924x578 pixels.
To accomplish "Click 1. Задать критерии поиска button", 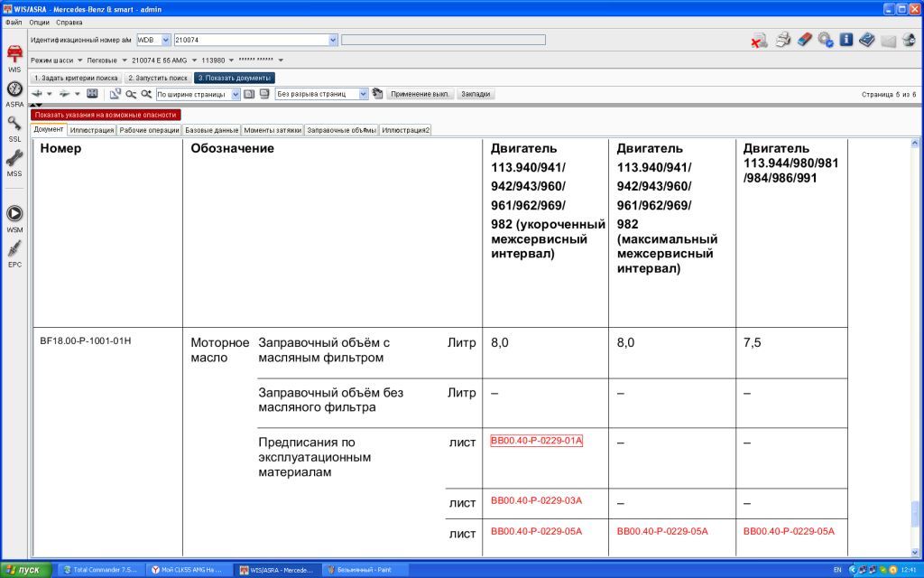I will click(76, 78).
